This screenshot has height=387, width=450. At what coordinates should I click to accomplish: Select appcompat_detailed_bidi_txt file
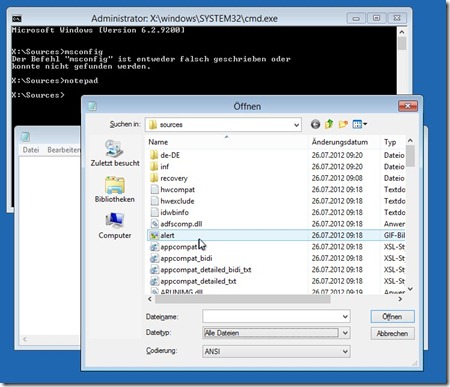(x=206, y=270)
